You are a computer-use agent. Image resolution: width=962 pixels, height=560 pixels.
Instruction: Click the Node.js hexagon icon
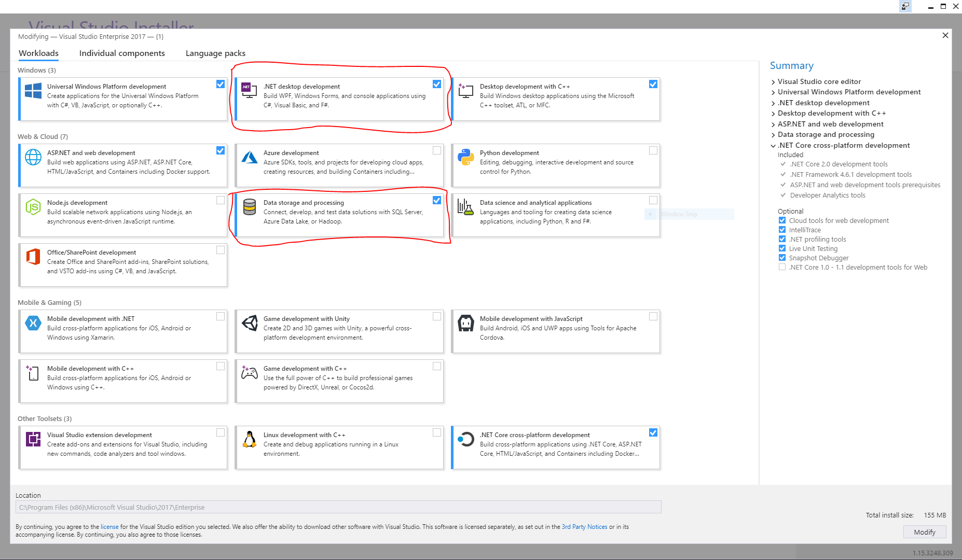point(33,207)
